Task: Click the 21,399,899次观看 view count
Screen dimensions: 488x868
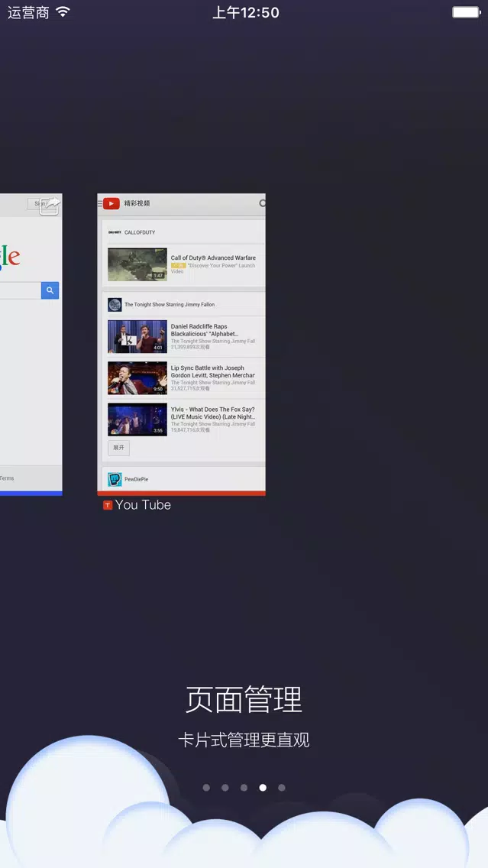Action: coord(190,347)
